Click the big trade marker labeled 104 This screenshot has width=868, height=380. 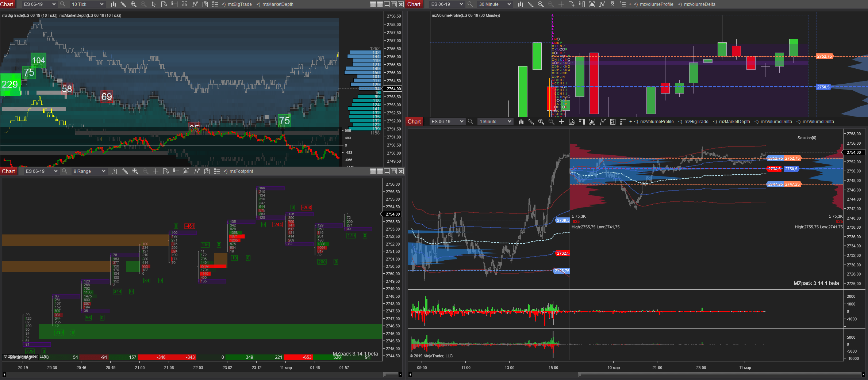pos(38,60)
